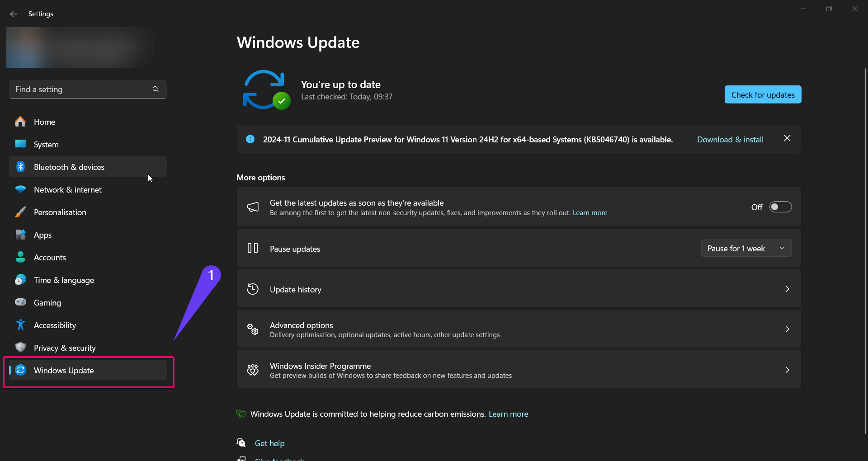Click the blurred user profile banner
The height and width of the screenshot is (461, 868).
tap(80, 47)
